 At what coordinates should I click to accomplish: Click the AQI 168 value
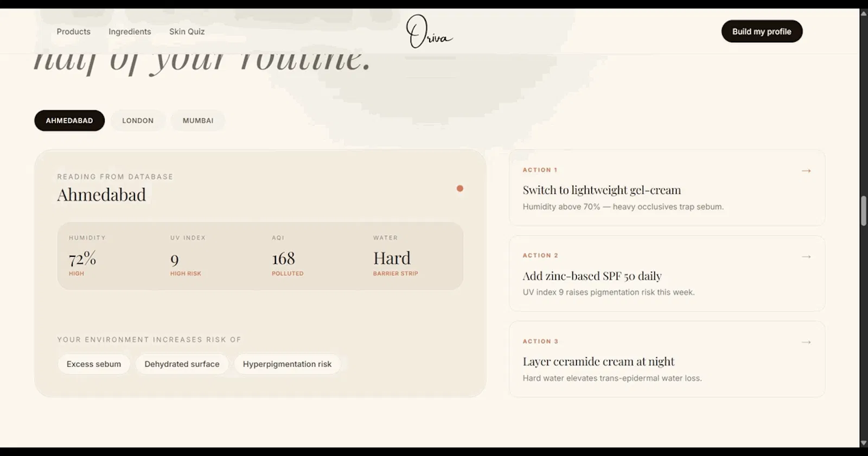[x=283, y=258]
